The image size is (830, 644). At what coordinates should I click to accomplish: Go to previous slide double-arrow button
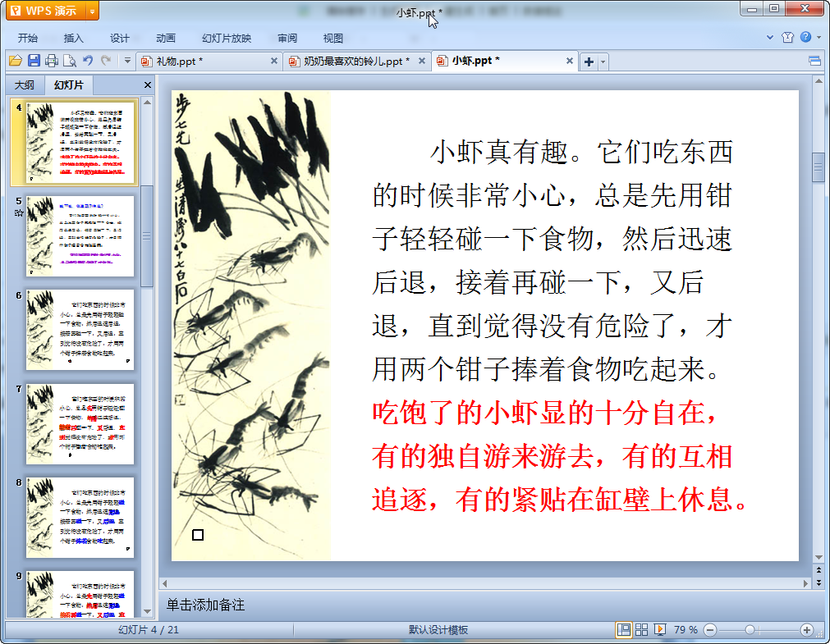tap(819, 570)
